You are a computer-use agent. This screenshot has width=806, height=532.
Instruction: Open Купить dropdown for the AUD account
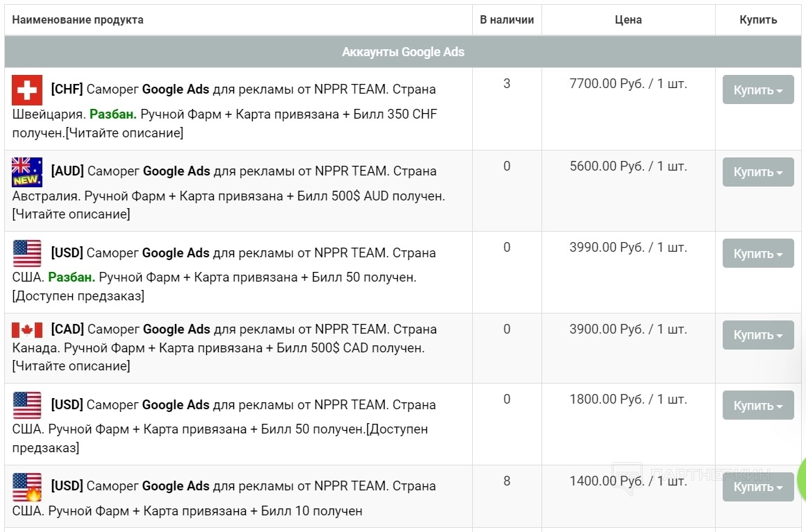click(757, 172)
